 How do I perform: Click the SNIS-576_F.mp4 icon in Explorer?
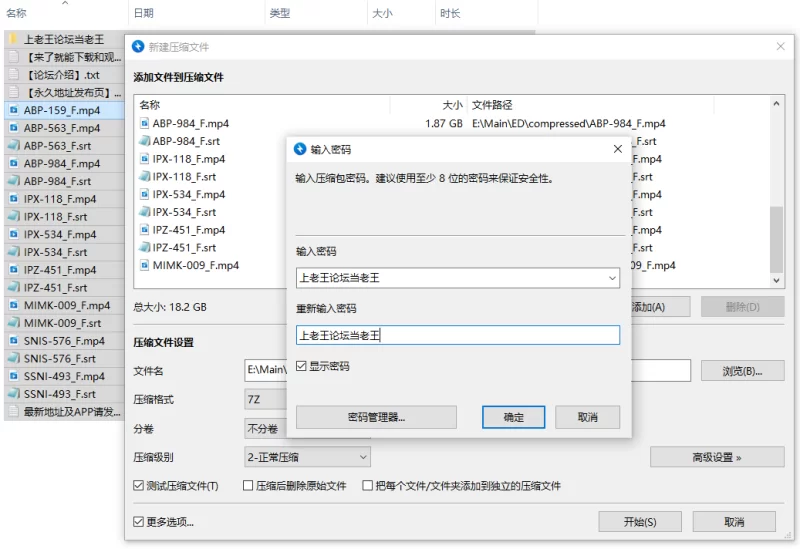[14, 340]
